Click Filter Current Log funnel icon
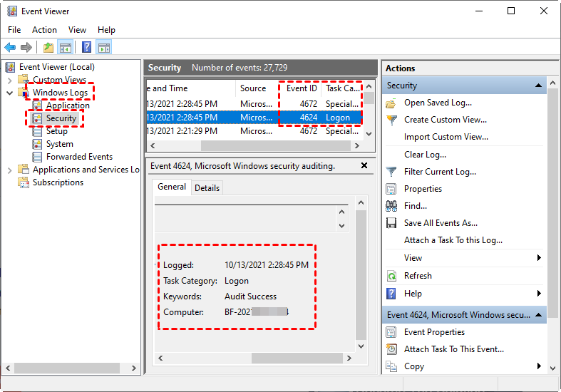 [391, 172]
